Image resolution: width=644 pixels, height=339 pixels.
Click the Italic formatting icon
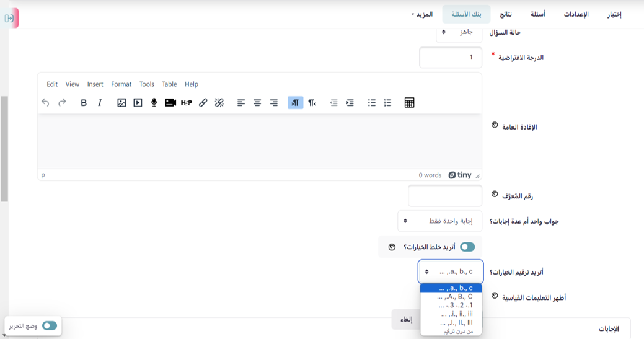[100, 103]
